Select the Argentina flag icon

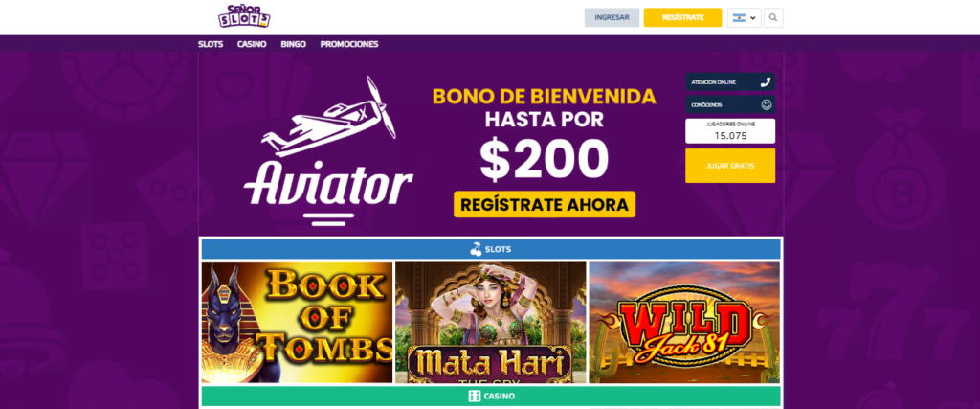click(x=739, y=18)
